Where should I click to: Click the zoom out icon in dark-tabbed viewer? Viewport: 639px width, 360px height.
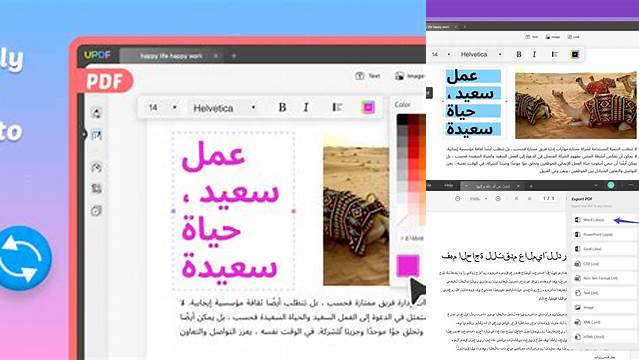pos(458,199)
